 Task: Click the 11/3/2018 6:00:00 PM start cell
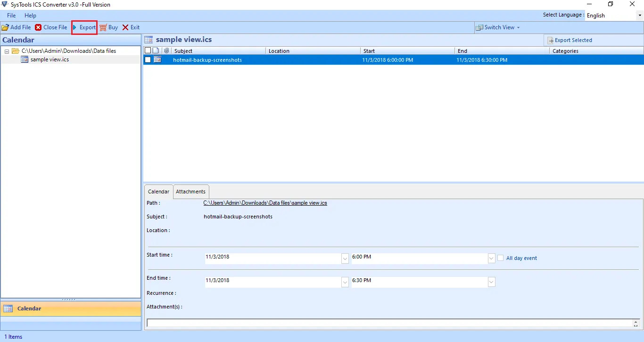(388, 60)
